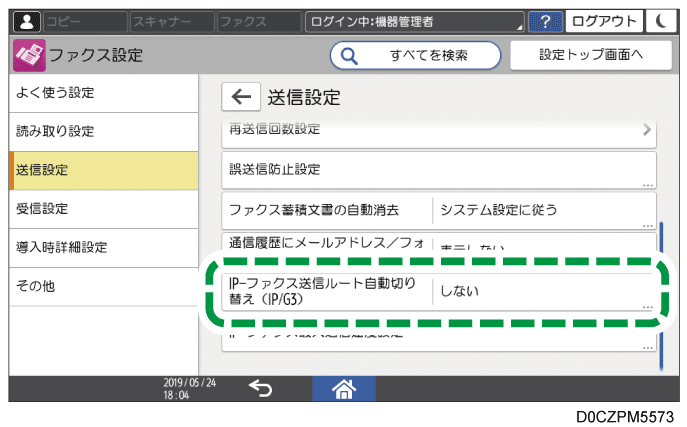Select その他 in sidebar
687x427 pixels.
click(x=103, y=286)
